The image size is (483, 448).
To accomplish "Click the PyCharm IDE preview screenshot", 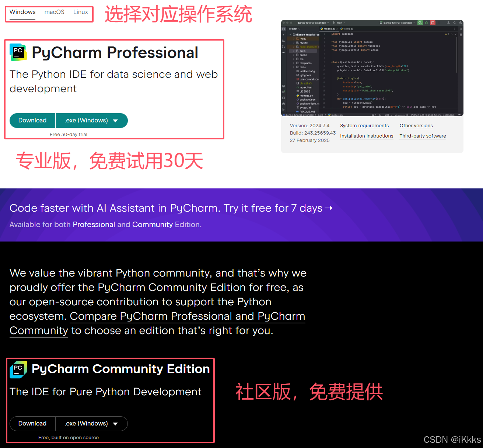I will [x=372, y=68].
